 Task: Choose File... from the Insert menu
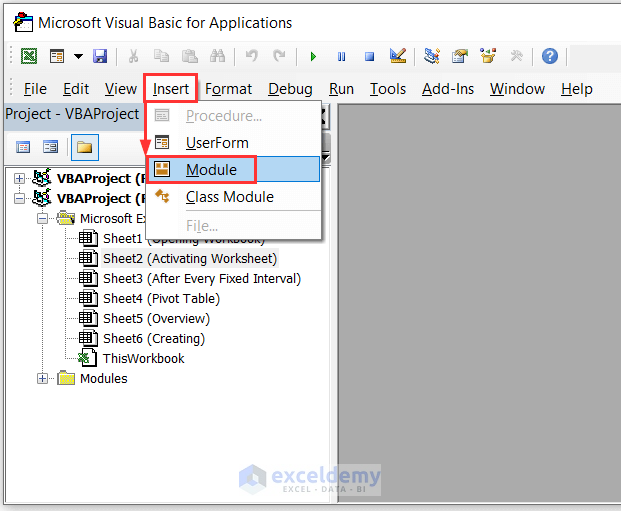click(233, 226)
